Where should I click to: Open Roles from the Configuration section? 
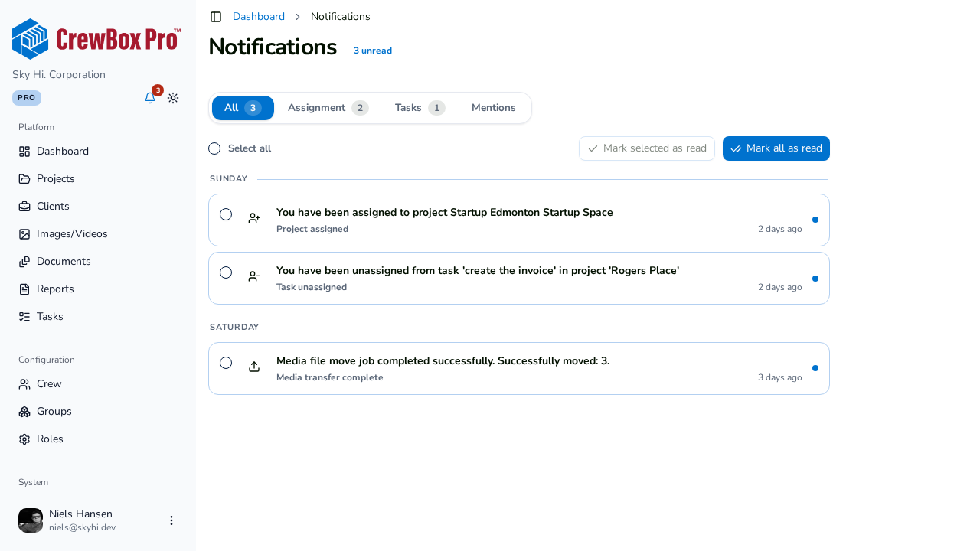click(98, 439)
